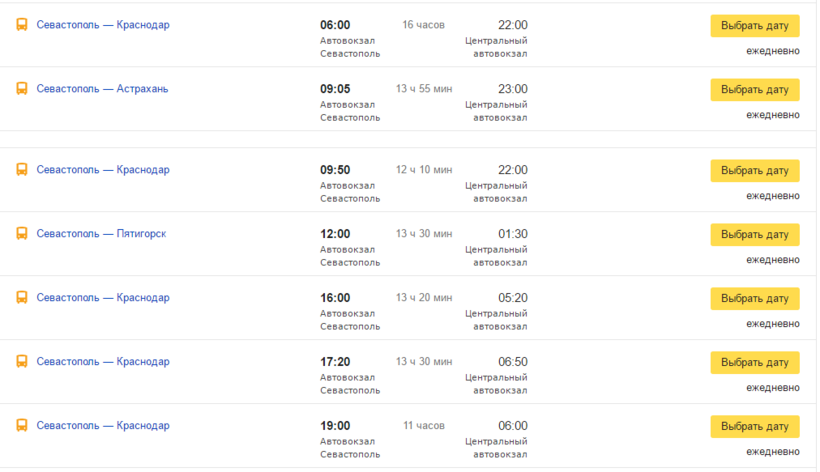Click bus icon for 09:50 Краснодар route
This screenshot has height=472, width=820.
[x=21, y=169]
